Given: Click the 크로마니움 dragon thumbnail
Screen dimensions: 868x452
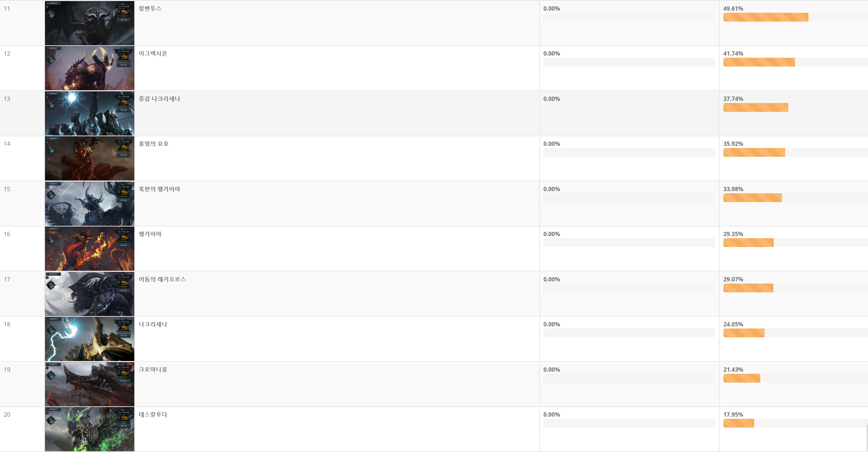Looking at the screenshot, I should [90, 384].
